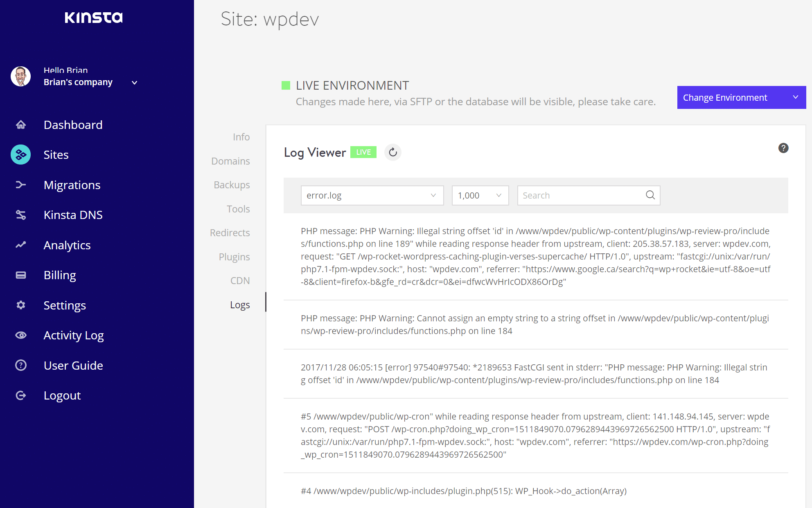This screenshot has height=508, width=812.
Task: Open the 1,000 lines dropdown
Action: point(480,195)
